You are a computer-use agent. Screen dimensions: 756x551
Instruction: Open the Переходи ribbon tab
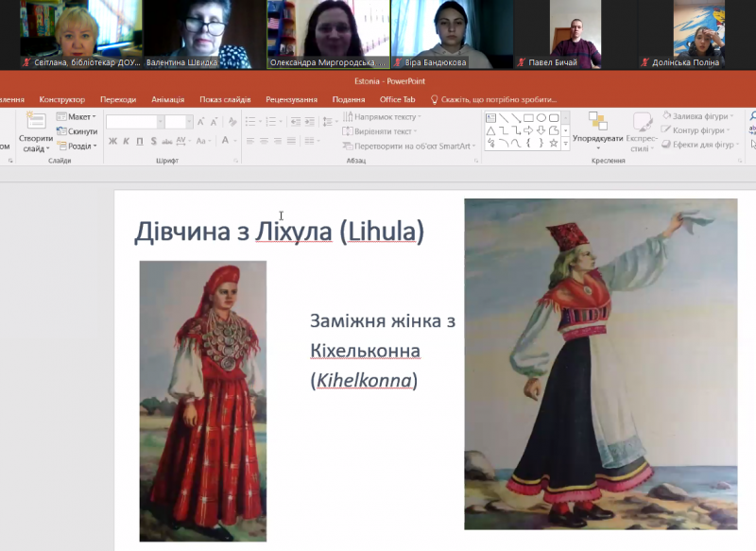[118, 99]
